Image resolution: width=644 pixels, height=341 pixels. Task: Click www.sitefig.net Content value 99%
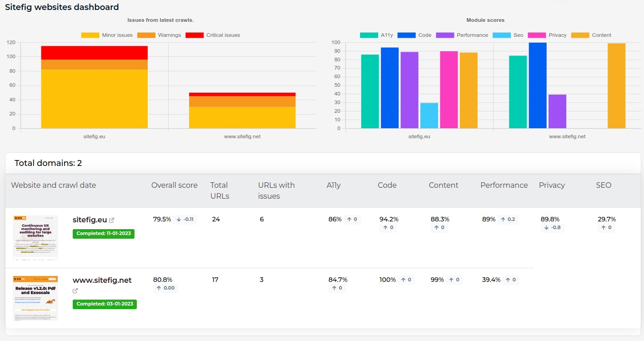437,280
